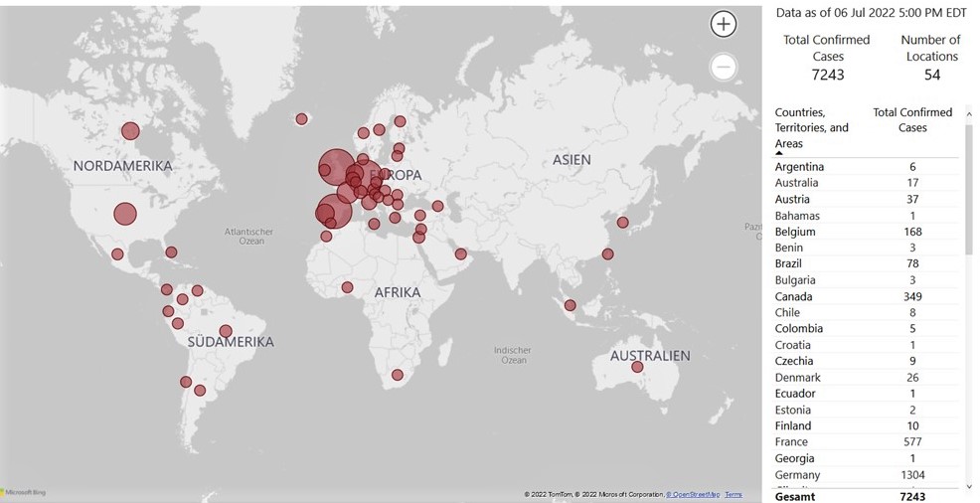This screenshot has width=980, height=503.
Task: Select the Bulgaria row in table
Action: [x=866, y=280]
